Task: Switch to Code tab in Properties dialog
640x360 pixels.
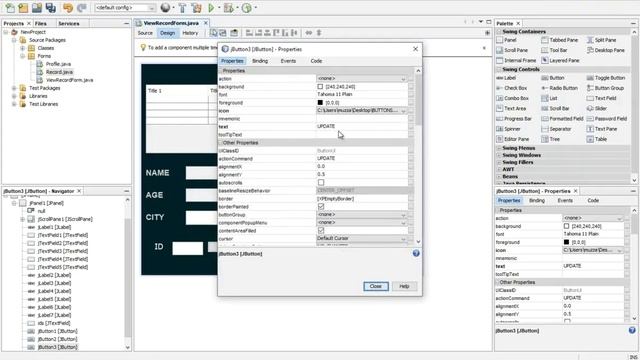Action: pos(316,61)
